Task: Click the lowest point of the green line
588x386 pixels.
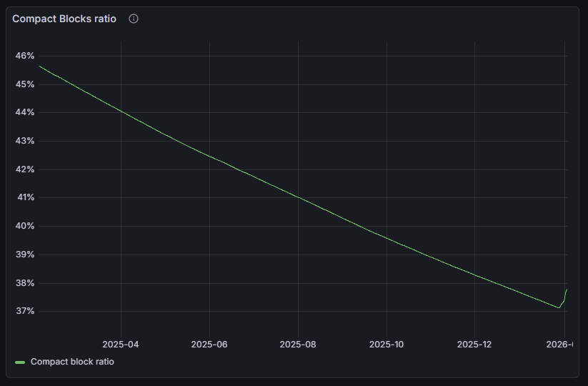Action: click(559, 308)
